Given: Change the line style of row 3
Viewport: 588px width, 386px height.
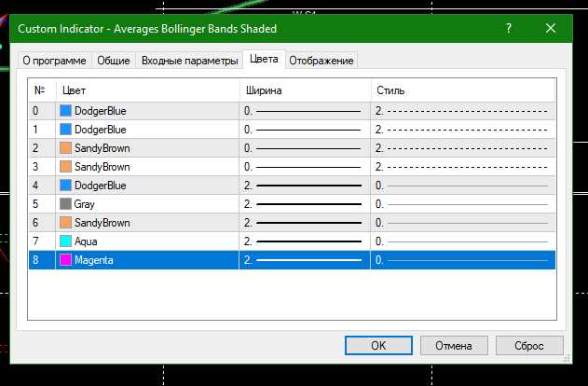Looking at the screenshot, I should 463,167.
